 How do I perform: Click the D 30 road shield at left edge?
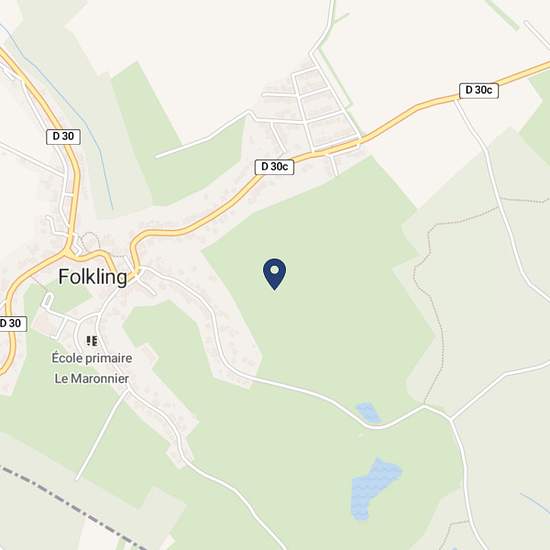pos(13,323)
